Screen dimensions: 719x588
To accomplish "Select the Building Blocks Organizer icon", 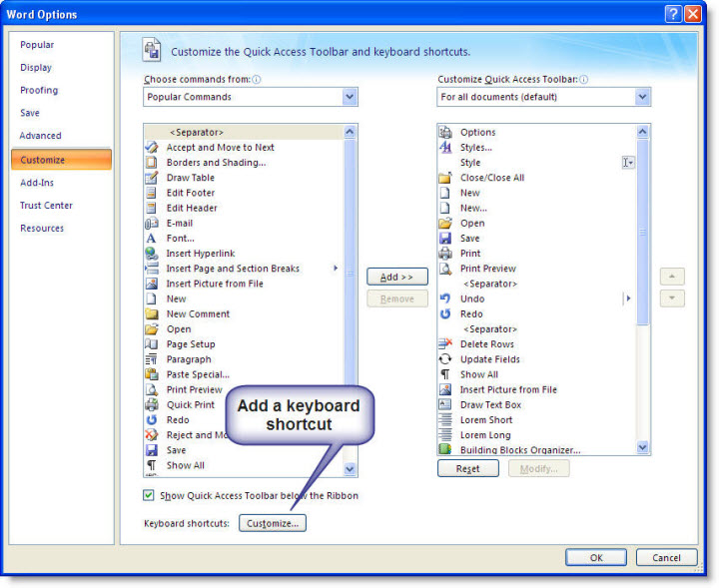I will (x=445, y=449).
